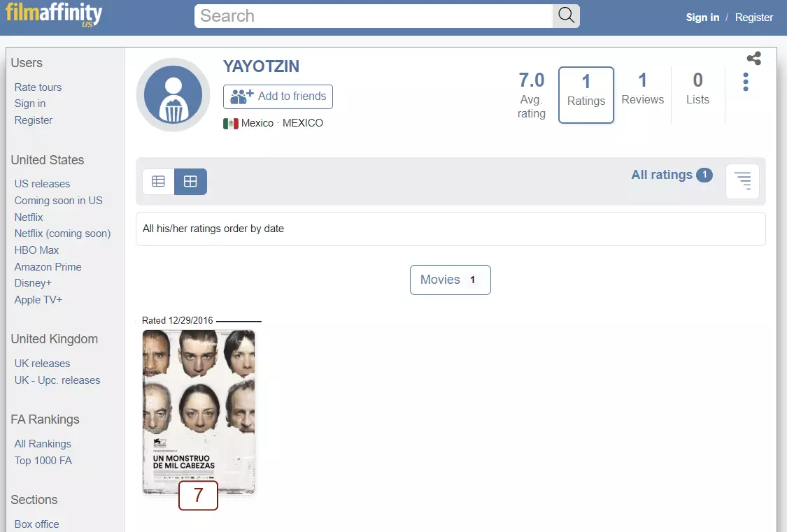Screen dimensions: 787x532
Task: Open Netflix releases in sidebar
Action: pos(29,217)
